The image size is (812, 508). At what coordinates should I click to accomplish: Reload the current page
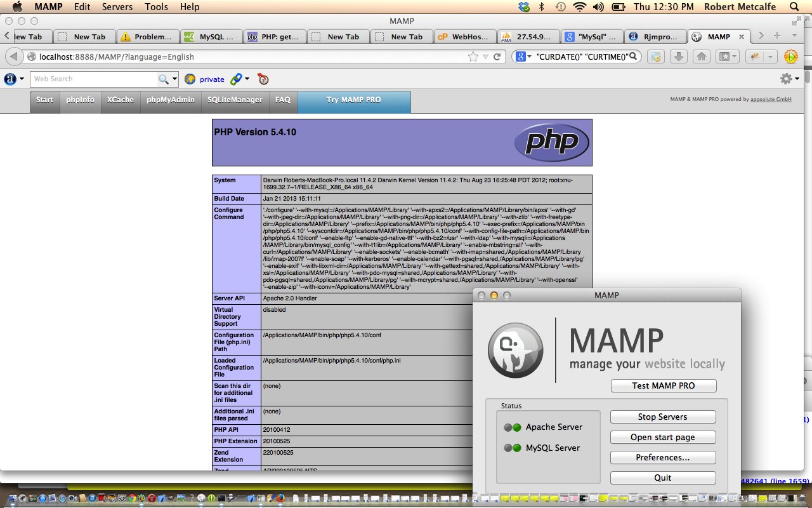coord(497,57)
